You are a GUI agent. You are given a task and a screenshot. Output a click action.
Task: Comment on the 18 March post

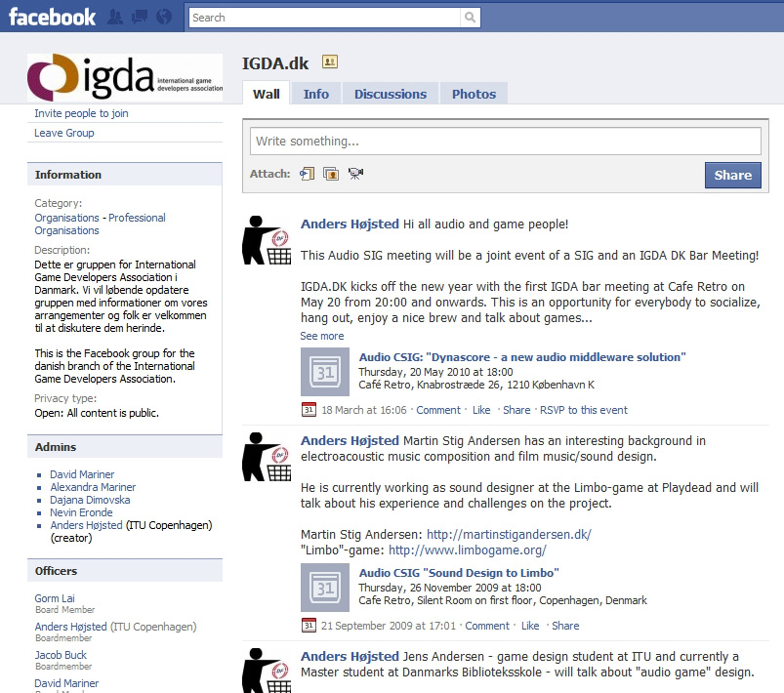click(x=438, y=410)
